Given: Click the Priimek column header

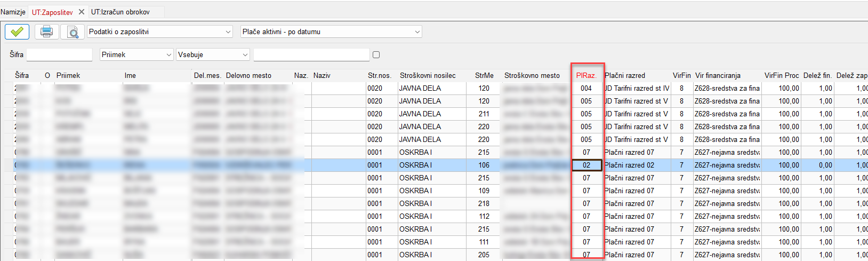Looking at the screenshot, I should point(68,75).
